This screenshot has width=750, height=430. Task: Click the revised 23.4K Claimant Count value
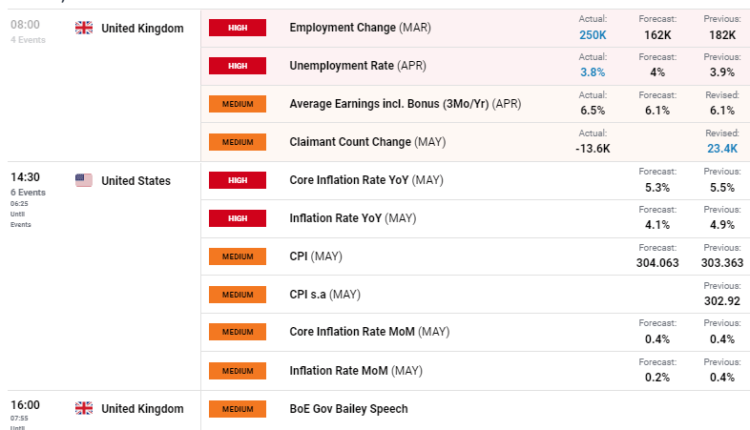(721, 148)
